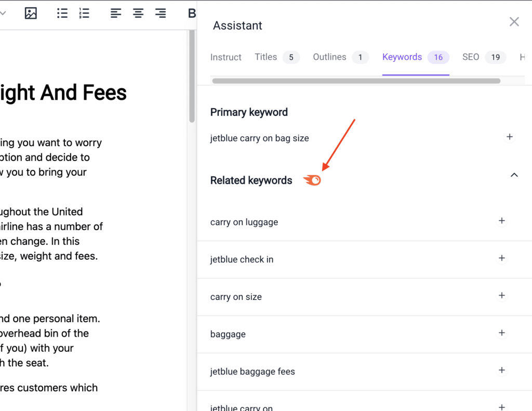Collapse the Related keywords section

click(514, 175)
